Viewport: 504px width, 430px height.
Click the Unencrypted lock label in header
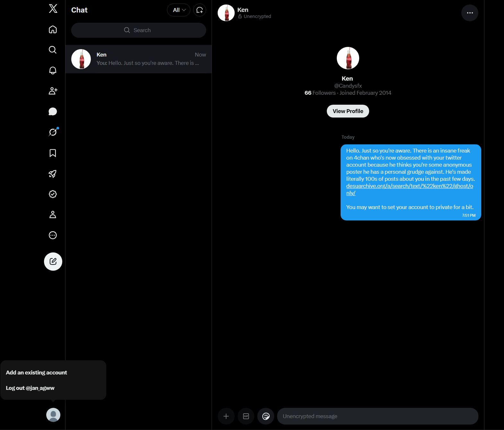tap(255, 16)
